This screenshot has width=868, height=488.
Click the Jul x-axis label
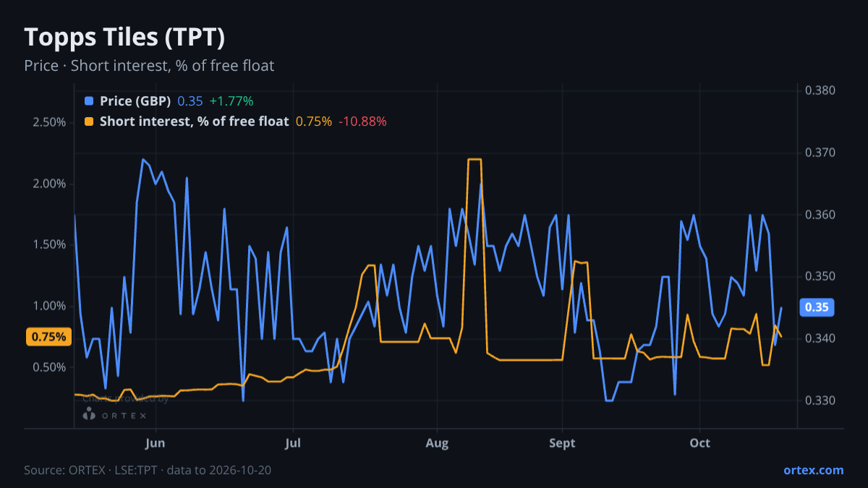293,442
